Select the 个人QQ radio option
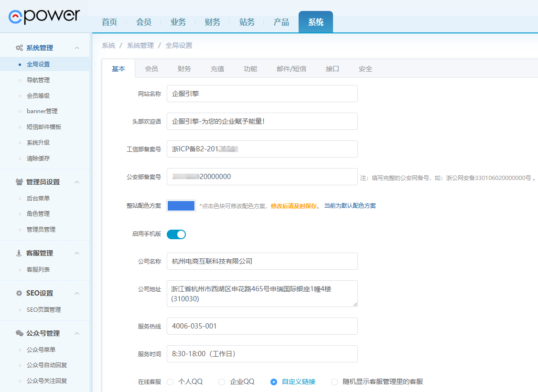The height and width of the screenshot is (392, 538). tap(170, 381)
